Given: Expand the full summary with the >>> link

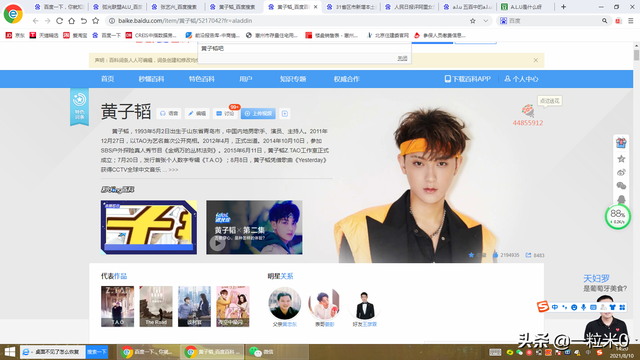Looking at the screenshot, I should [173, 170].
